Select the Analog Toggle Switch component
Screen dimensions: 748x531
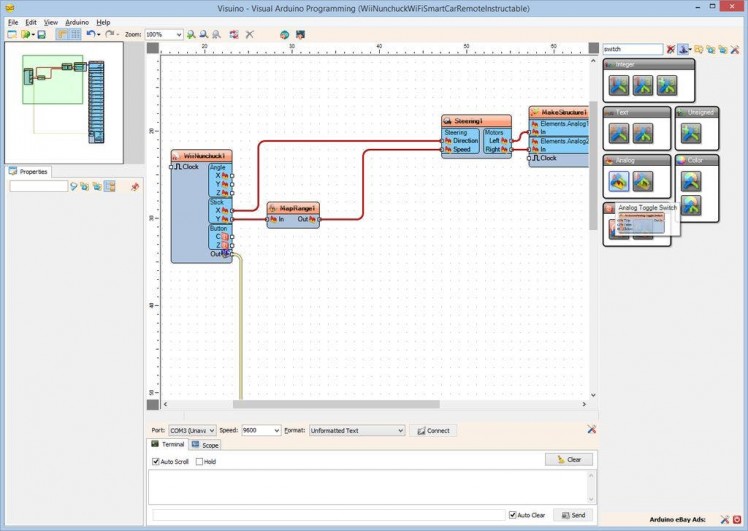(x=617, y=181)
